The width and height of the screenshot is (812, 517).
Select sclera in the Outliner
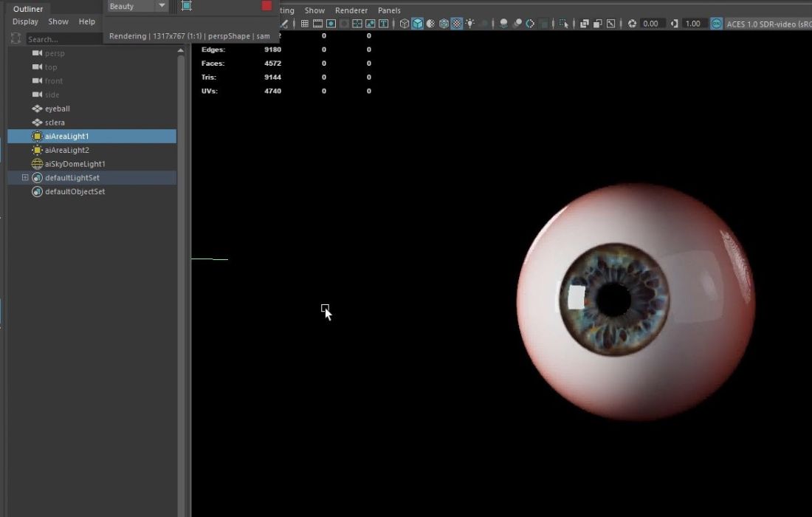coord(54,122)
